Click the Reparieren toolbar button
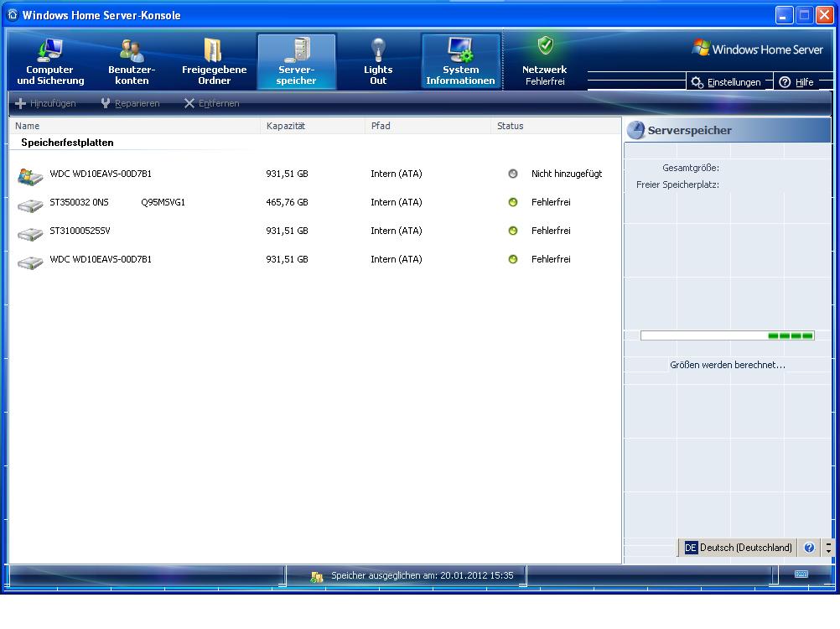This screenshot has width=840, height=629. (130, 103)
